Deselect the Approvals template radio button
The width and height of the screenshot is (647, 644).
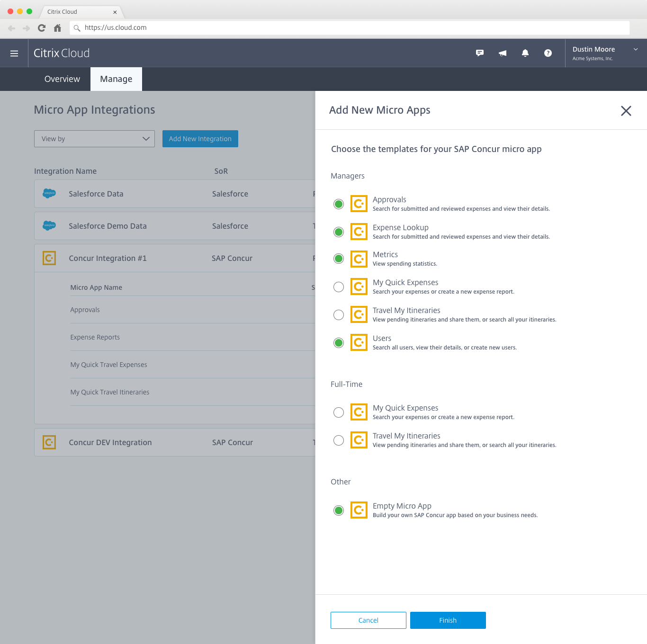coord(339,204)
